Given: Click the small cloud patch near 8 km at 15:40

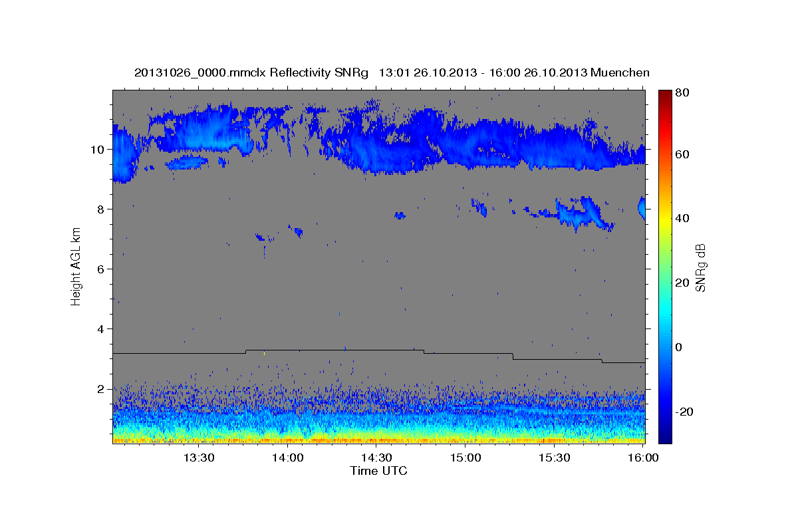Looking at the screenshot, I should click(583, 213).
